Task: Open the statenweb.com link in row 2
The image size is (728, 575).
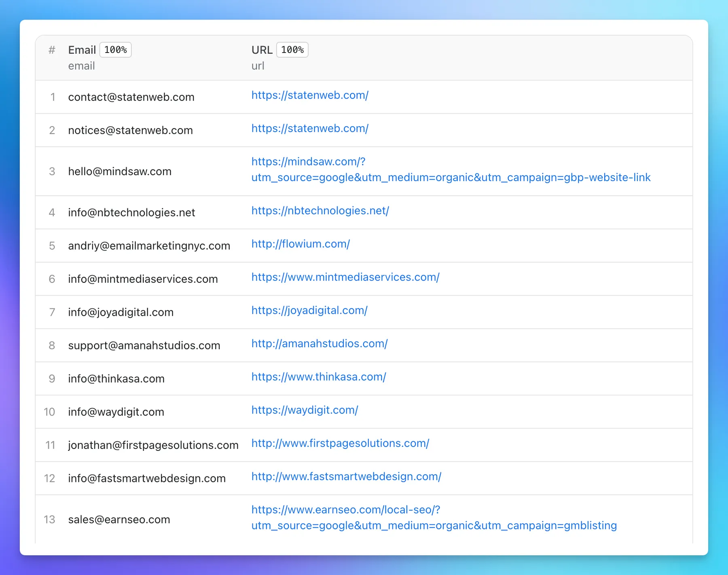Action: (309, 129)
